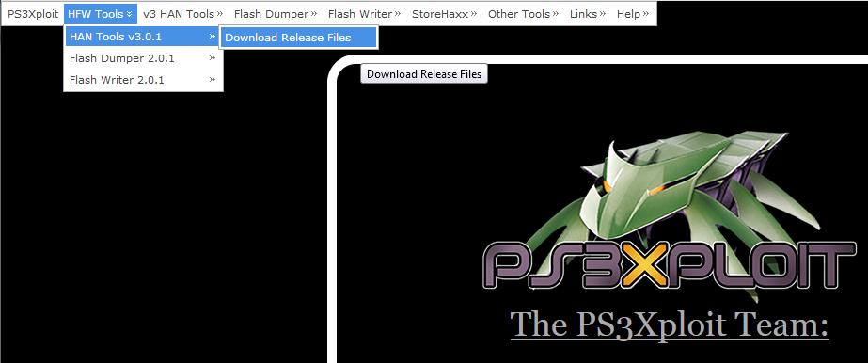
Task: Open the StoreHaxx menu
Action: (x=444, y=14)
